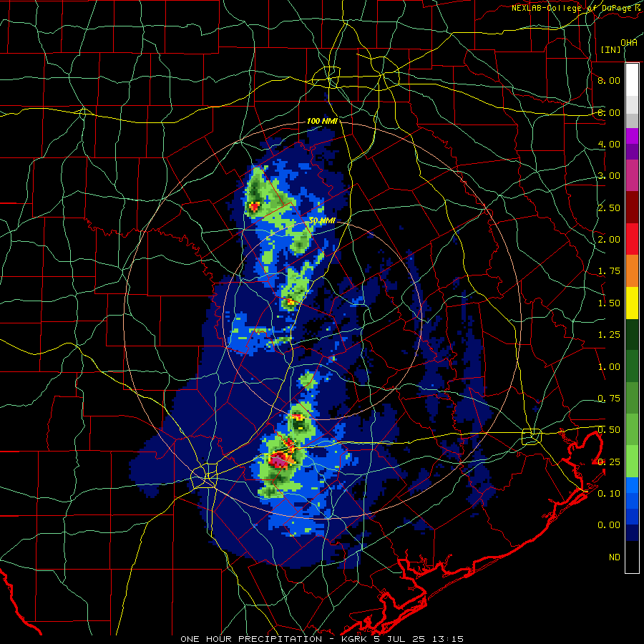Screen dimensions: 644x644
Task: Click the ND legend label
Action: pos(615,557)
